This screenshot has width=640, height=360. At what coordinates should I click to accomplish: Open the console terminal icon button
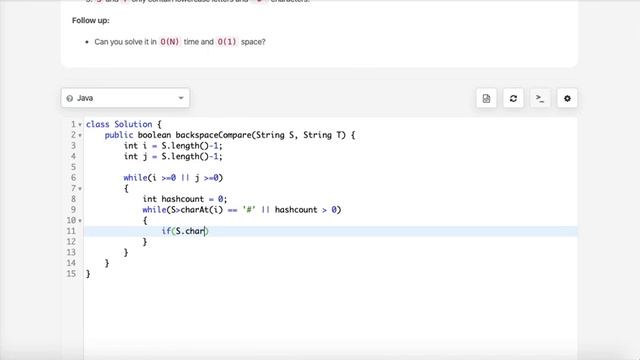pyautogui.click(x=540, y=98)
